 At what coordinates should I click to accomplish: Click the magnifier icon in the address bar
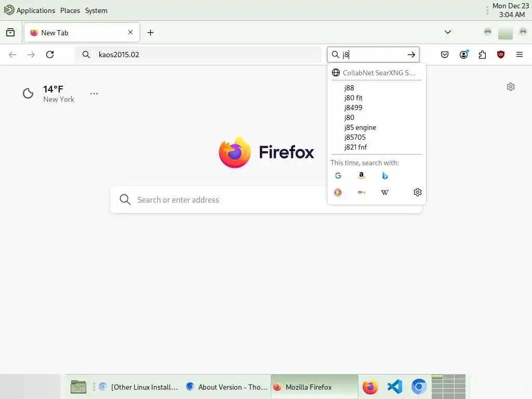[x=86, y=55]
